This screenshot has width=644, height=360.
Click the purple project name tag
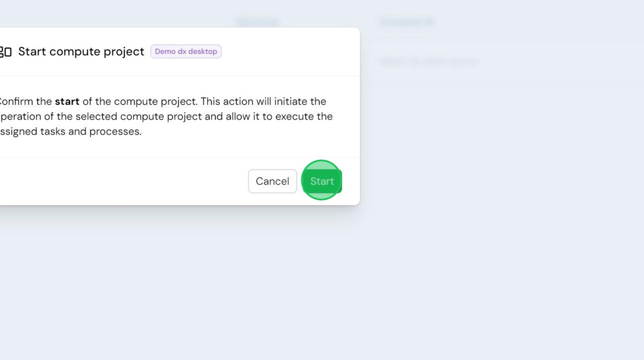point(186,51)
